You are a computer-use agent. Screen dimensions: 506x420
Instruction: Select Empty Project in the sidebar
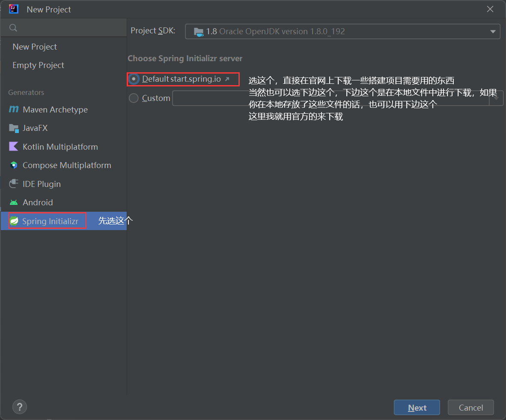(x=39, y=65)
